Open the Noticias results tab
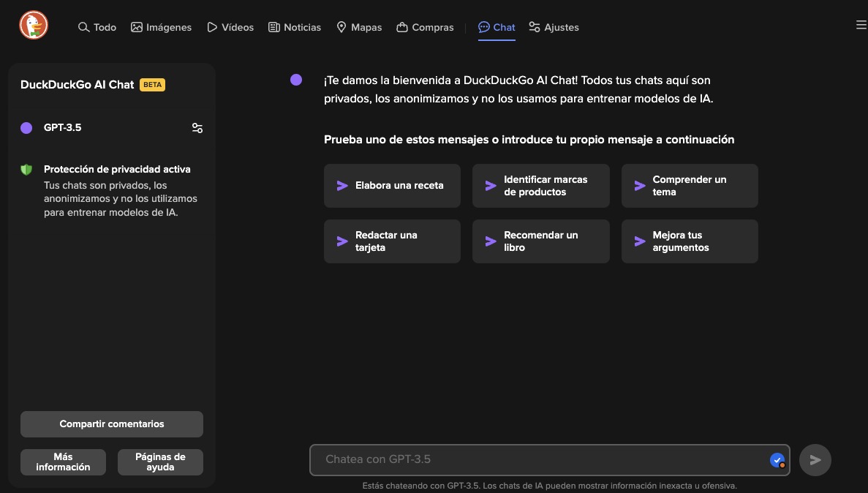The width and height of the screenshot is (868, 493). tap(295, 27)
